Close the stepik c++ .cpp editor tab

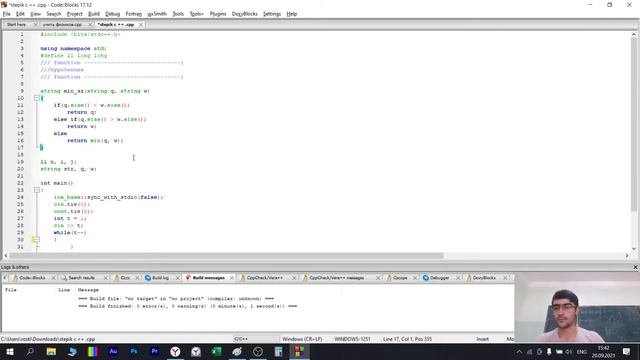(141, 24)
